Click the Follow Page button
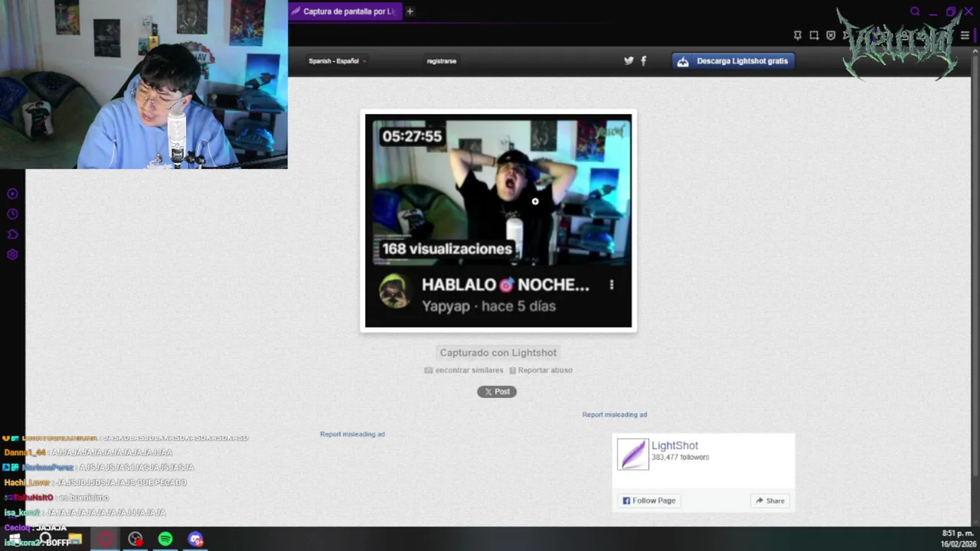 [649, 500]
